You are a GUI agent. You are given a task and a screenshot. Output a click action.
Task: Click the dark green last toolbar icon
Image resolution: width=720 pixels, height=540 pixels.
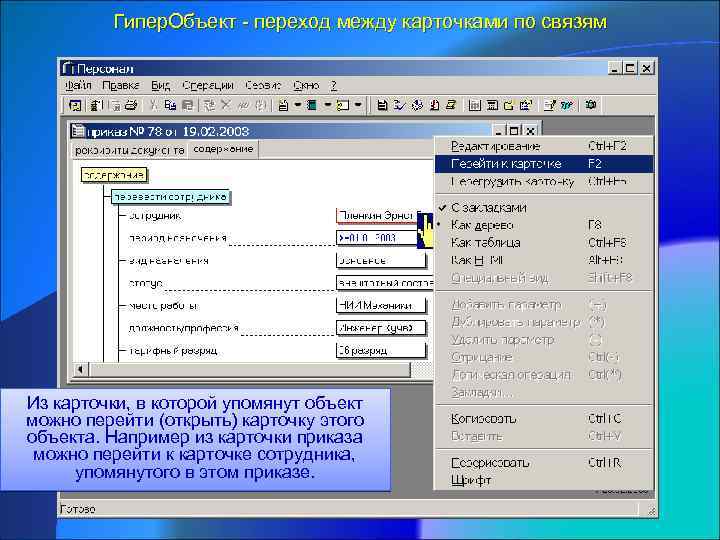[x=591, y=105]
